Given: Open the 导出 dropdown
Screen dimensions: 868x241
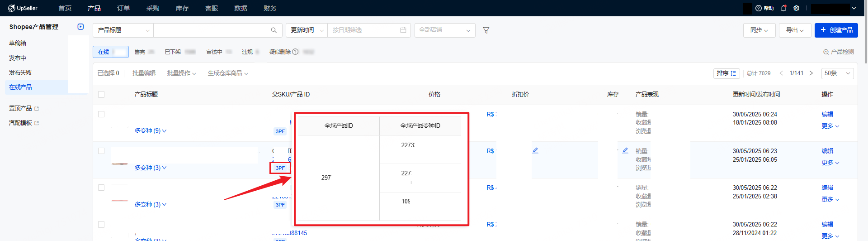Looking at the screenshot, I should pos(795,30).
